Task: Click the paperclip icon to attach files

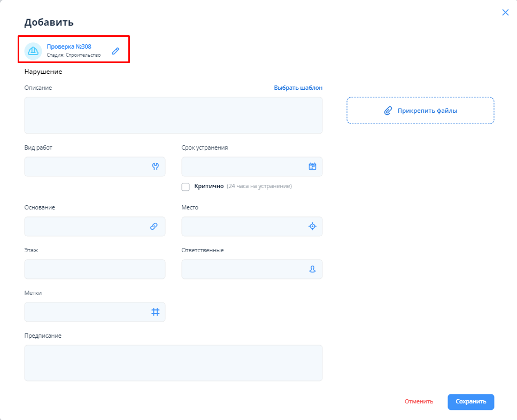Action: click(389, 111)
